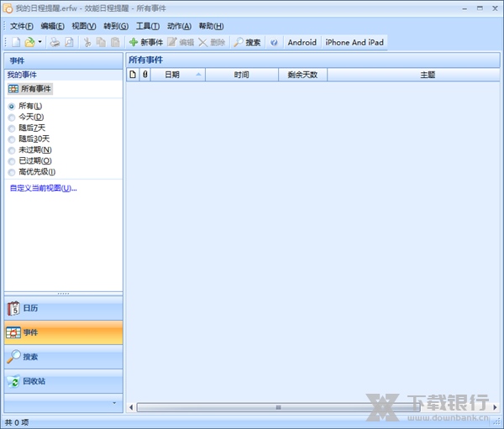This screenshot has width=504, height=429.
Task: Click the new file icon in toolbar
Action: [x=16, y=42]
